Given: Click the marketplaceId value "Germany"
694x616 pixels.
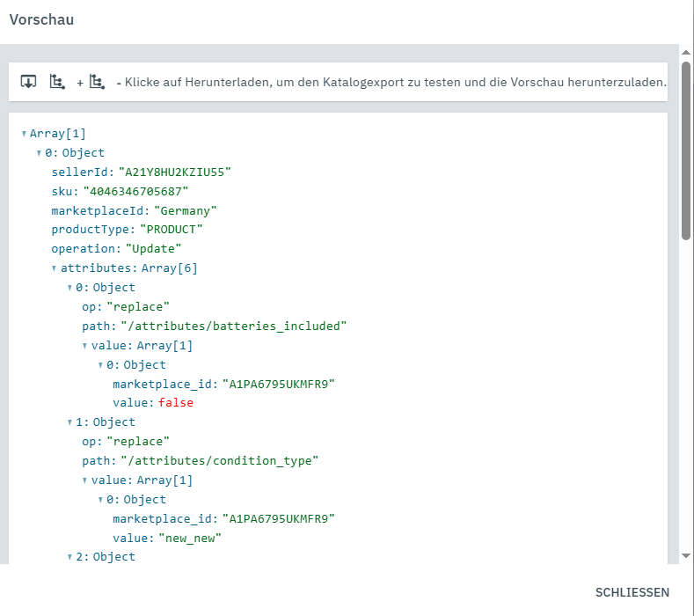Looking at the screenshot, I should pyautogui.click(x=185, y=210).
